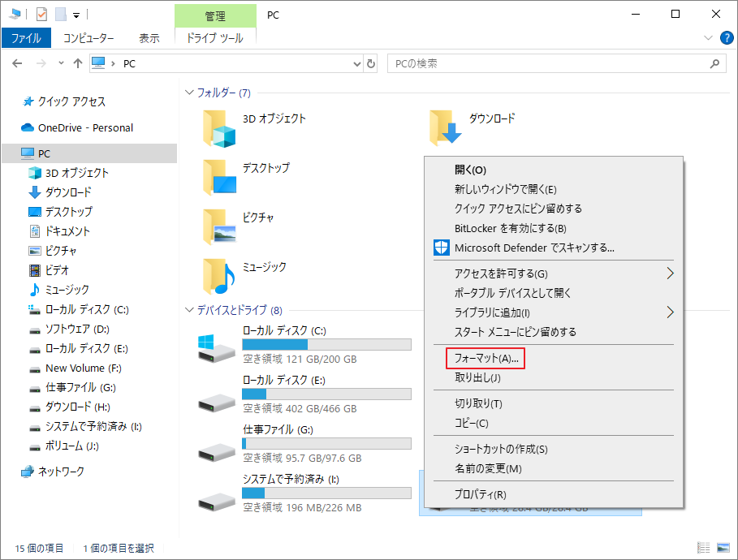Choose クイック アクセスにピン留めする

tap(554, 209)
